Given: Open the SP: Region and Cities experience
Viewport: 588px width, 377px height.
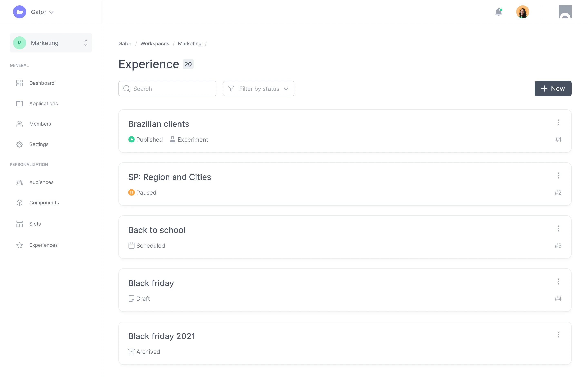Looking at the screenshot, I should coord(169,177).
